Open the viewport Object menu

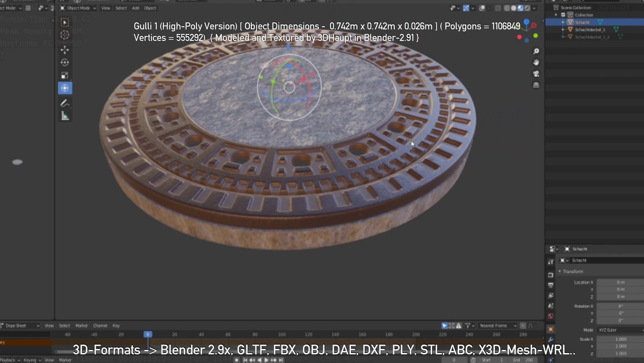click(150, 8)
